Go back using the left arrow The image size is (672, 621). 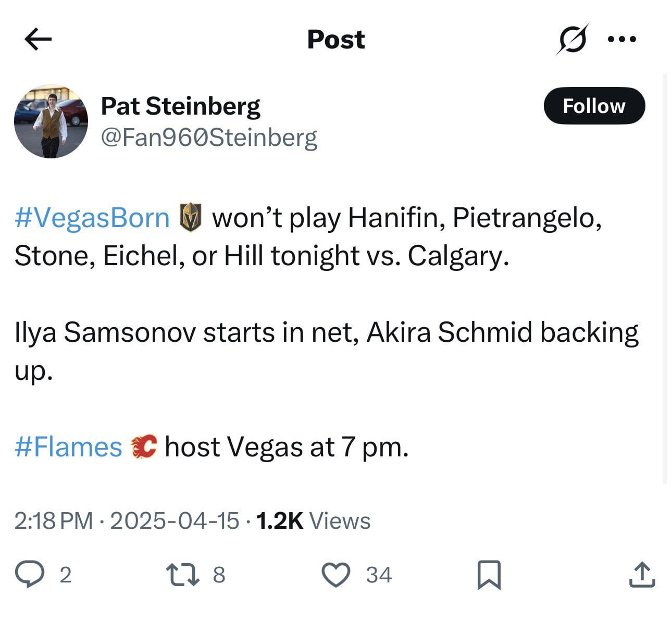(x=38, y=39)
